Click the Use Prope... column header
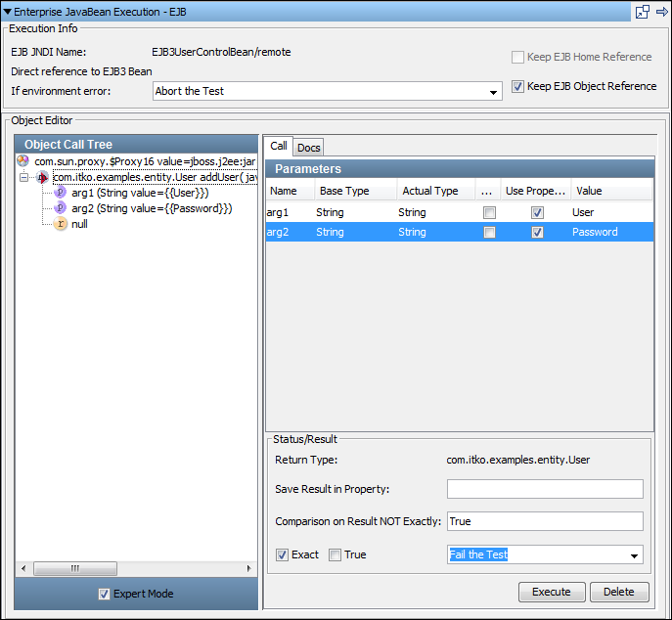This screenshot has width=672, height=620. (536, 191)
